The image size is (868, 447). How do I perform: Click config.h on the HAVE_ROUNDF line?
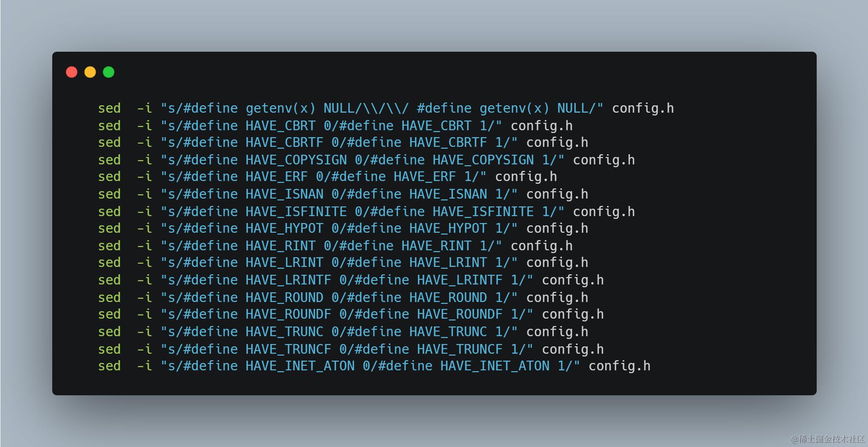point(573,314)
